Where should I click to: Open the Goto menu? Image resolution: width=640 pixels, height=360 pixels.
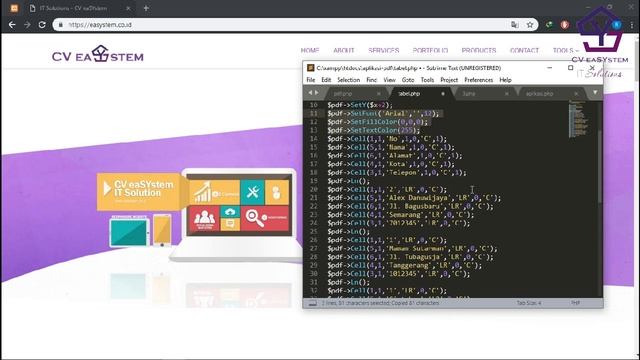[x=408, y=80]
